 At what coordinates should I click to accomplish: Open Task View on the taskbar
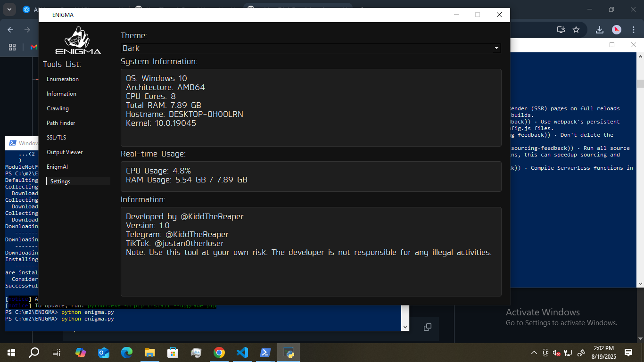57,353
